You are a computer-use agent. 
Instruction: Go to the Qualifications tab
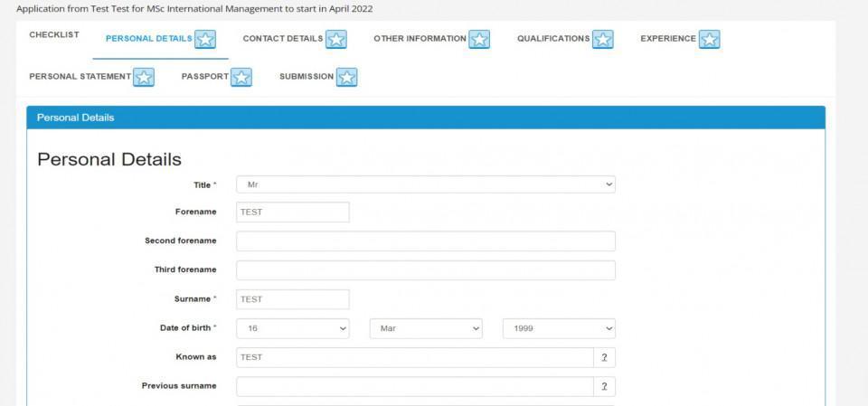[x=552, y=39]
